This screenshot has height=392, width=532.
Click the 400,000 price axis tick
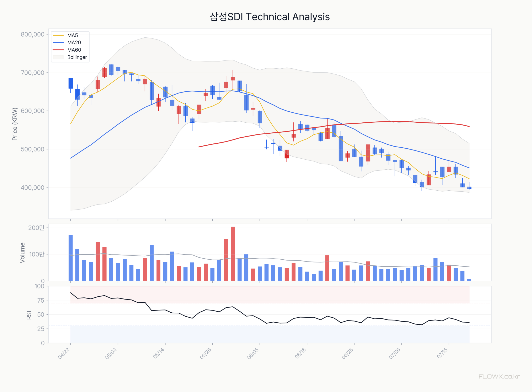[x=33, y=187]
